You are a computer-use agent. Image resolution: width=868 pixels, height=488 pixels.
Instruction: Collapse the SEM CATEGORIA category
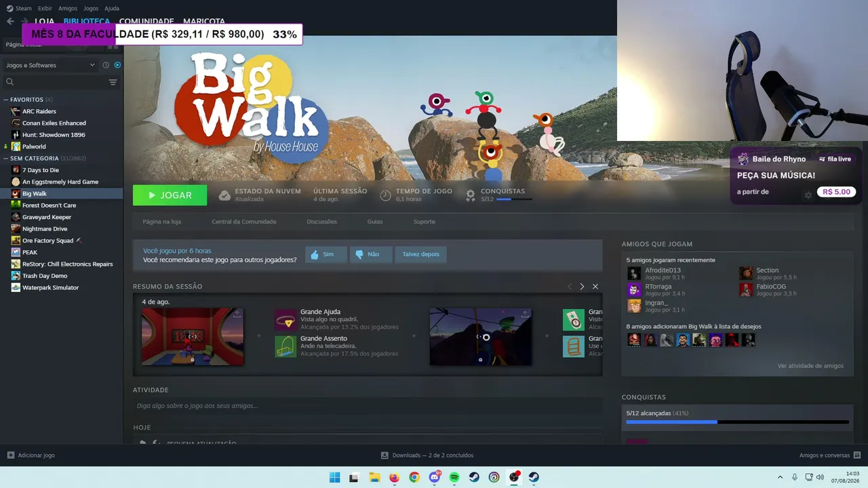tap(6, 159)
